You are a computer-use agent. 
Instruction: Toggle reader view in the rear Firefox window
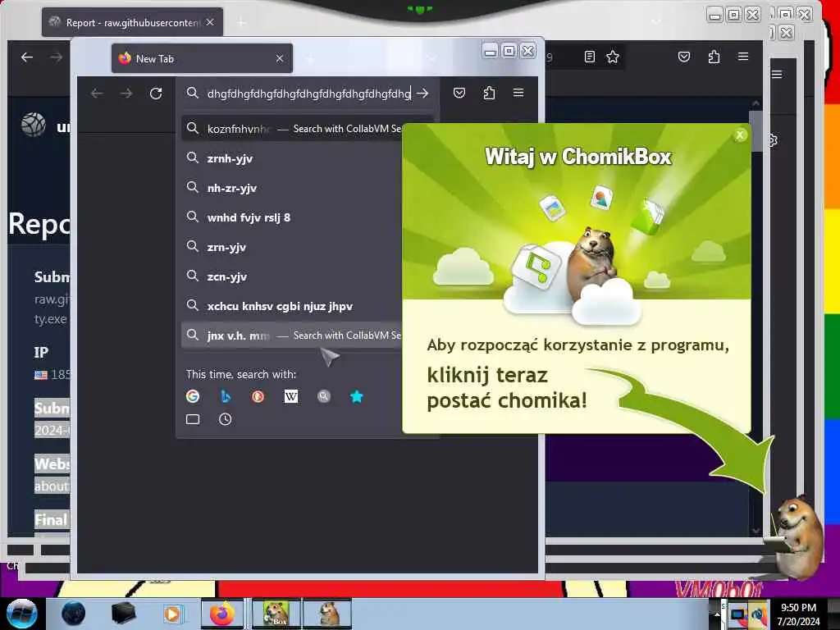pyautogui.click(x=589, y=57)
